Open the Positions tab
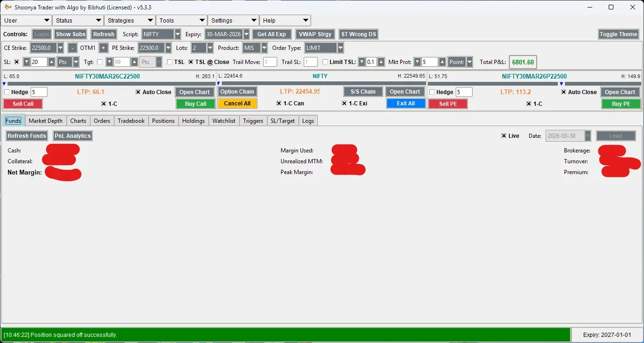This screenshot has width=644, height=343. click(x=163, y=121)
